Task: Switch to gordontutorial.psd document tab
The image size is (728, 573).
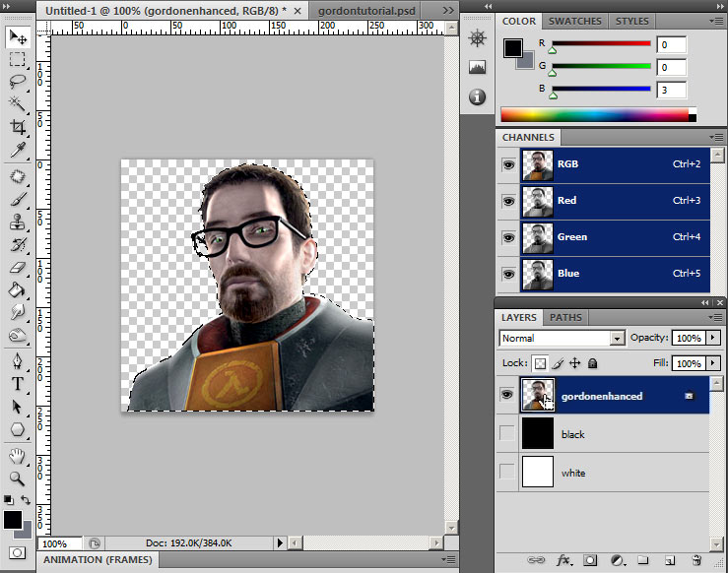Action: click(366, 11)
